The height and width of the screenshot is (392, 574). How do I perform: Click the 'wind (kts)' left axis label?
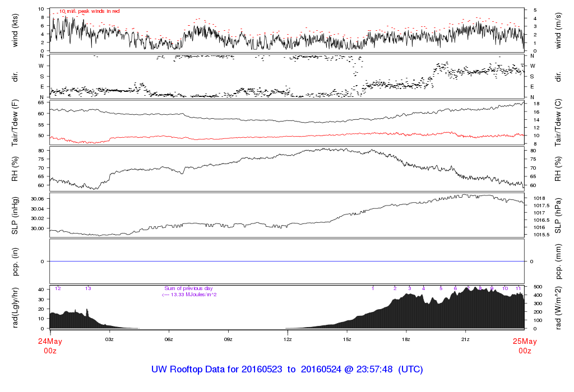[15, 30]
